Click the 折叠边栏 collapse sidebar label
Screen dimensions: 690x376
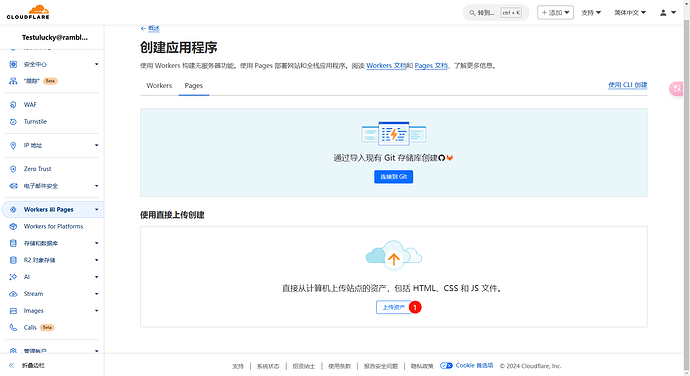33,365
